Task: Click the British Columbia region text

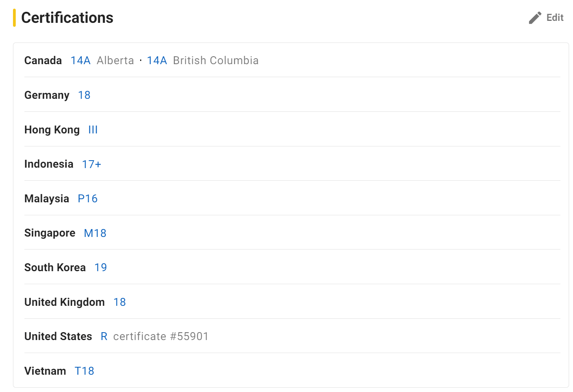Action: tap(216, 61)
